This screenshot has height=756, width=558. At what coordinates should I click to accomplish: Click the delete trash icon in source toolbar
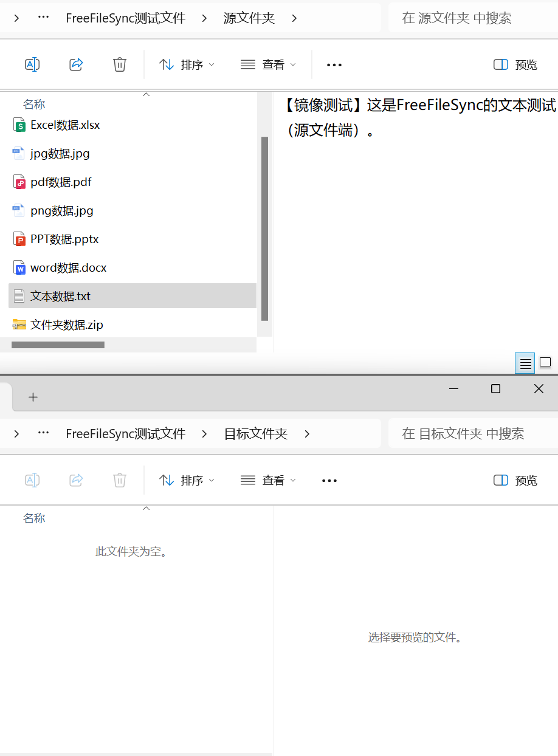click(120, 64)
